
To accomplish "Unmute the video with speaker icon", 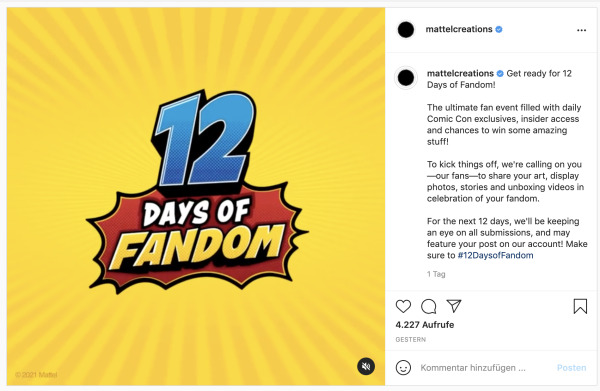I will 366,367.
